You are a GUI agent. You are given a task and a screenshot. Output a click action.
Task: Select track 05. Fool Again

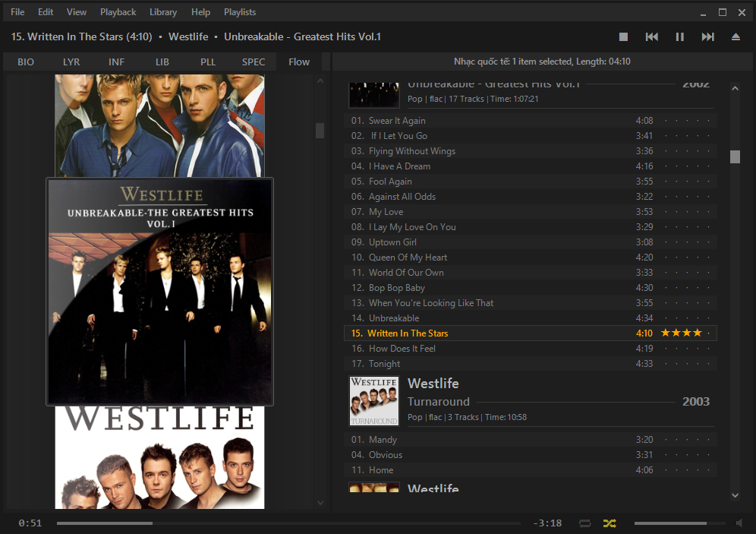(x=531, y=182)
